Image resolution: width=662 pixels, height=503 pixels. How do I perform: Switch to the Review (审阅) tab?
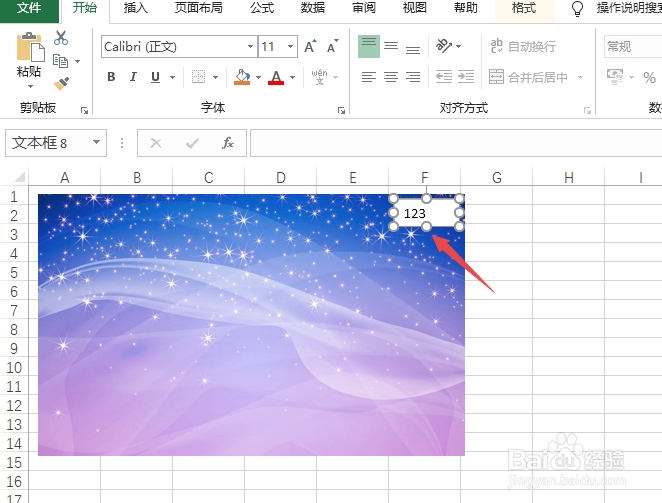point(364,8)
